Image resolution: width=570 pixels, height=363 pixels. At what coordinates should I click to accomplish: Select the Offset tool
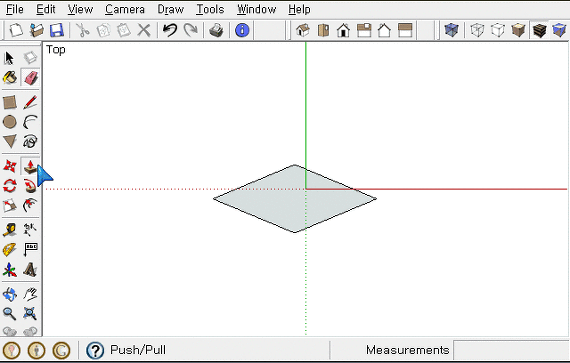(30, 205)
